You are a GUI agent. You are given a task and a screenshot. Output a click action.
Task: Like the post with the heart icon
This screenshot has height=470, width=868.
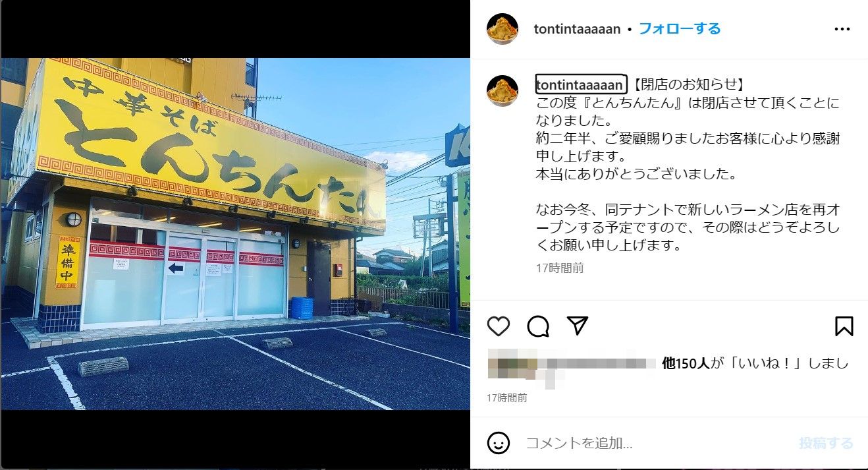pyautogui.click(x=499, y=326)
